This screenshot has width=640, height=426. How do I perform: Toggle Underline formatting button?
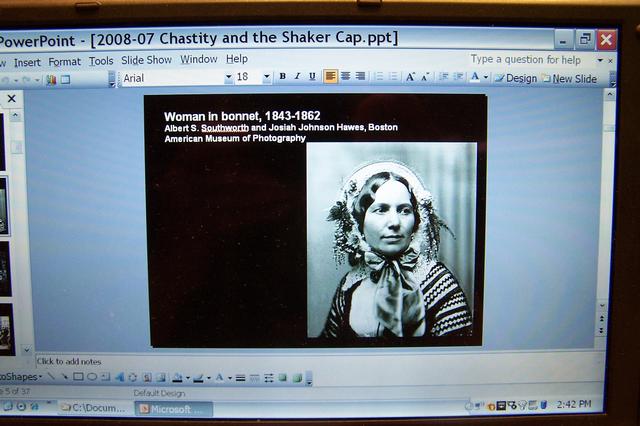pos(312,76)
